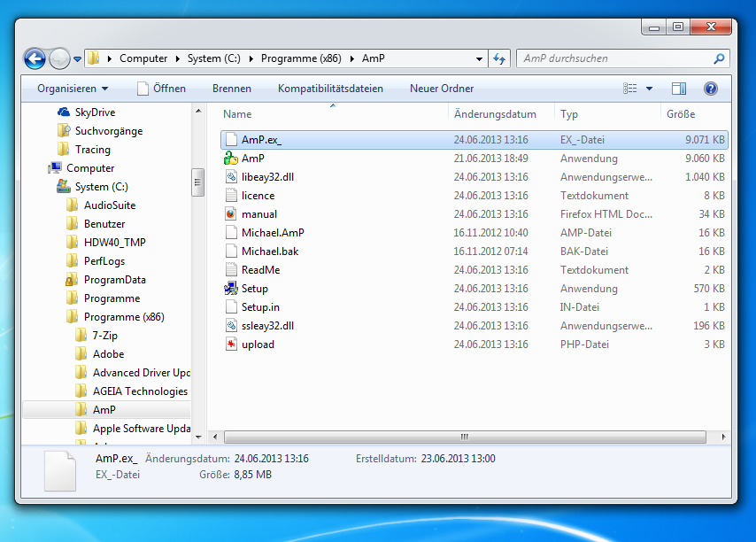
Task: Click the navigation pane scroll down arrow
Action: coord(198,437)
